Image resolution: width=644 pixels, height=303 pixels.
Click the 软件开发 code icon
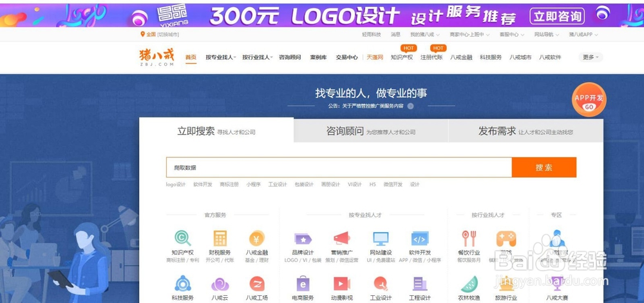click(x=420, y=239)
